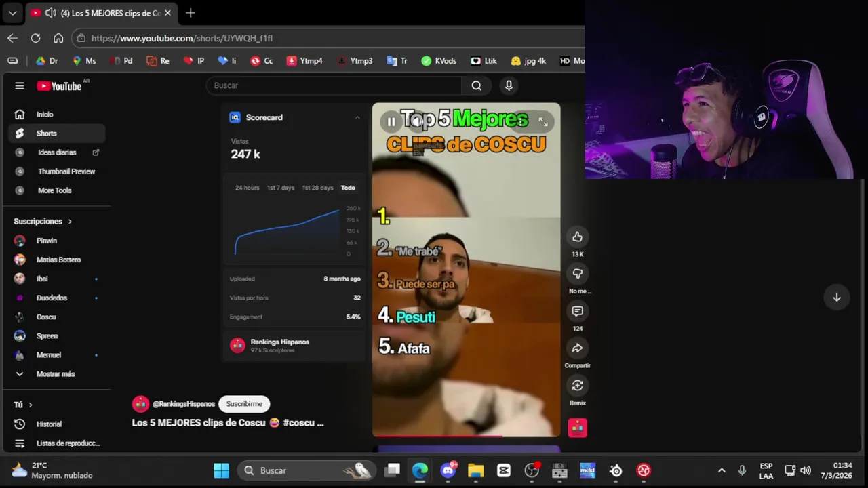The width and height of the screenshot is (868, 488).
Task: Go to the next Short arrow
Action: pos(836,298)
